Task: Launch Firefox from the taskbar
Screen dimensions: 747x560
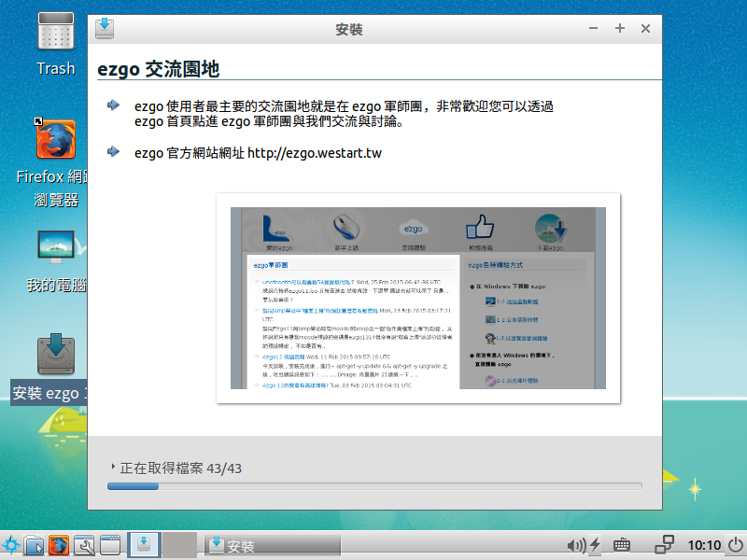Action: (x=59, y=545)
